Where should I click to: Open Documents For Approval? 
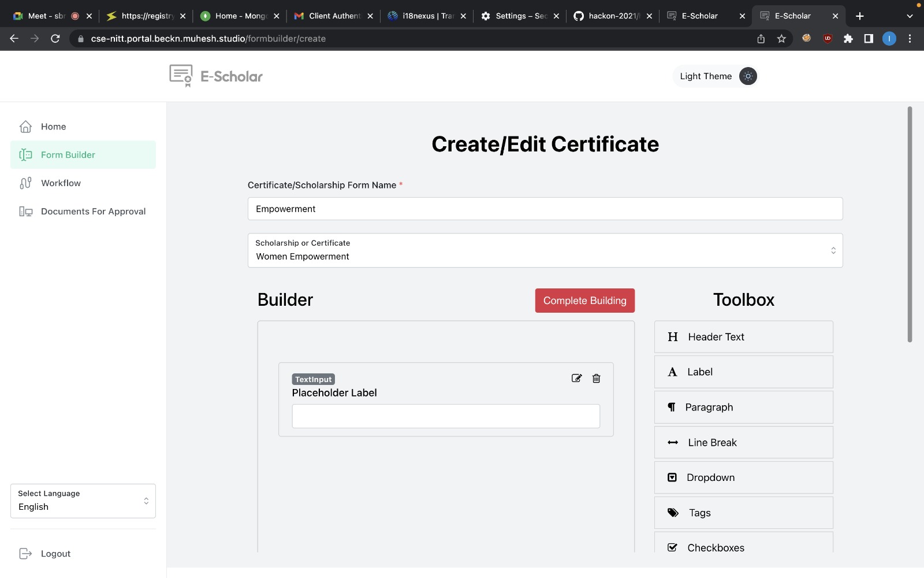point(83,212)
